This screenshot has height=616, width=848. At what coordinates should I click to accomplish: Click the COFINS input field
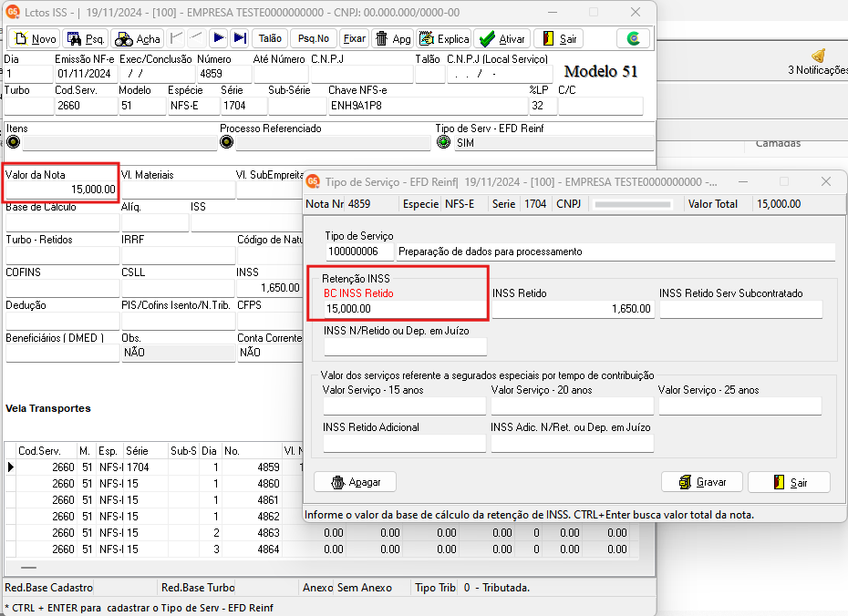[x=62, y=288]
